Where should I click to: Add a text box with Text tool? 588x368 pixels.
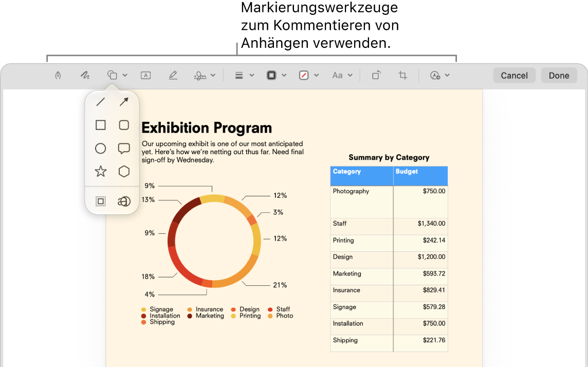(x=146, y=76)
